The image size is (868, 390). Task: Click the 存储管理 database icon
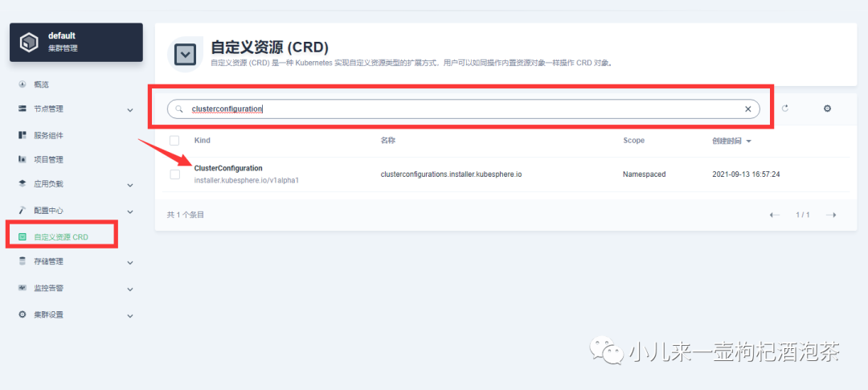23,261
